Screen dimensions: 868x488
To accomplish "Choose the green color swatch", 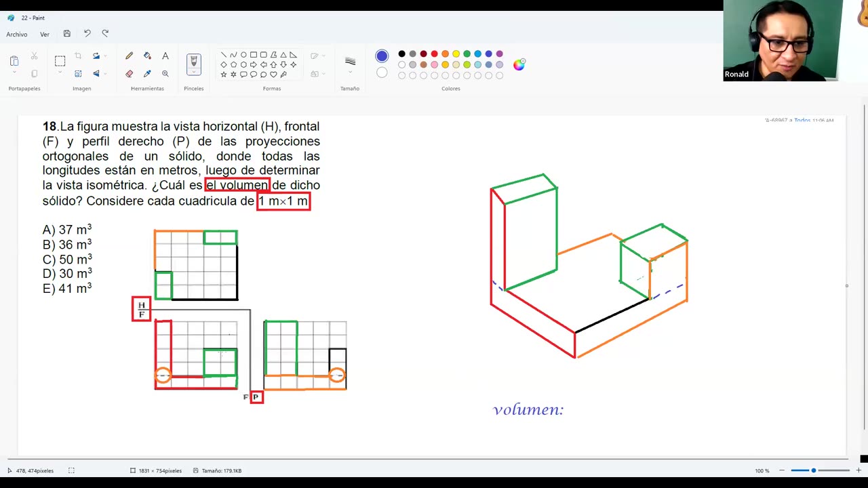I will pos(467,54).
